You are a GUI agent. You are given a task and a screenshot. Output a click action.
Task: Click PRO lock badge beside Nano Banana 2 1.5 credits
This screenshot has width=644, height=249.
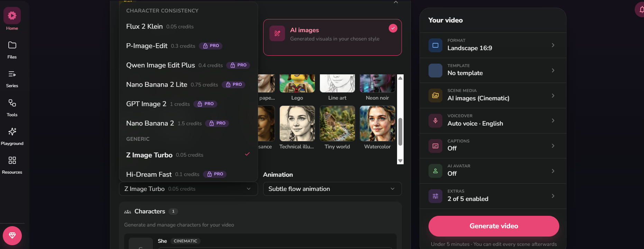217,123
